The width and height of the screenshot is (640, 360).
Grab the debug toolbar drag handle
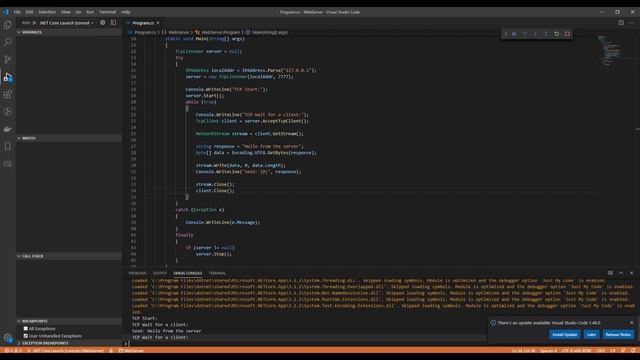click(506, 34)
